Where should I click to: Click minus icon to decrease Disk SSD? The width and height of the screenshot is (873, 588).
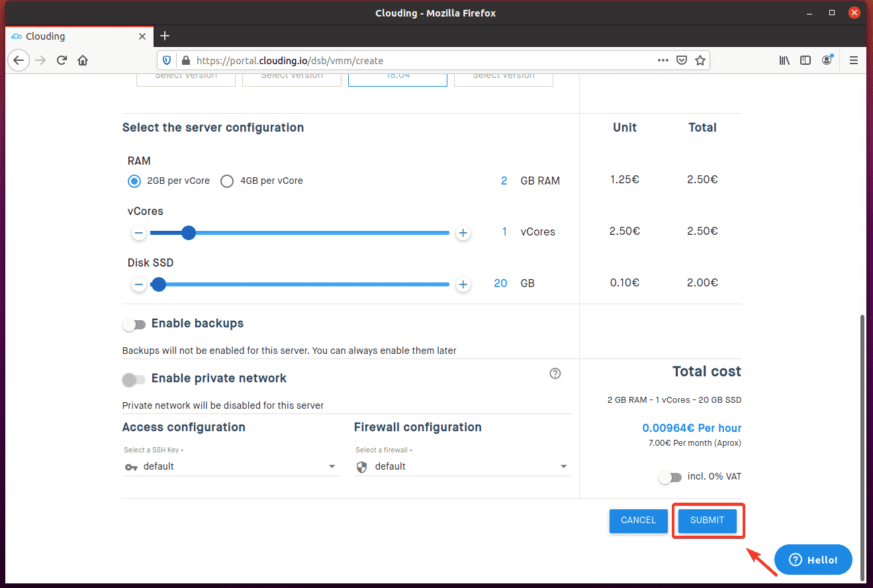tap(138, 284)
